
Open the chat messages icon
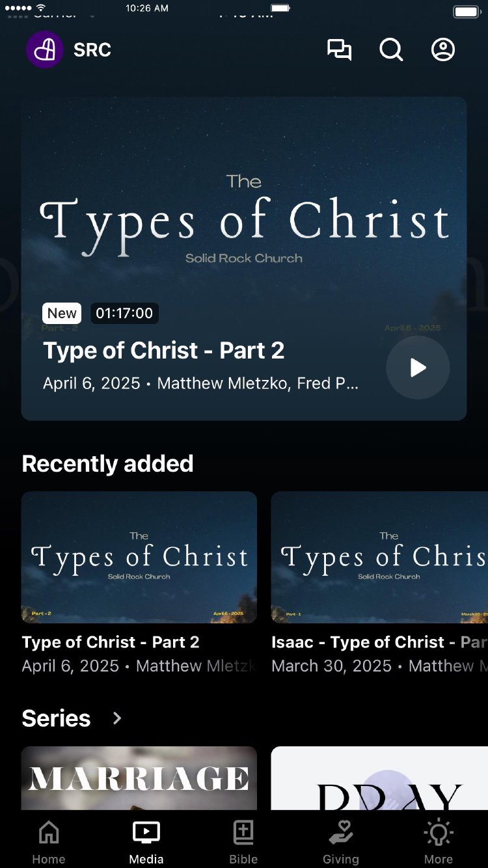pyautogui.click(x=339, y=49)
